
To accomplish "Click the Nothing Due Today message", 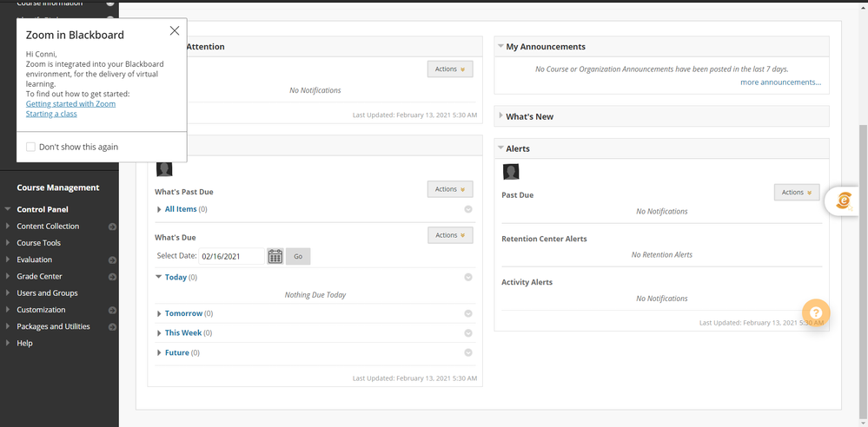I will click(315, 295).
